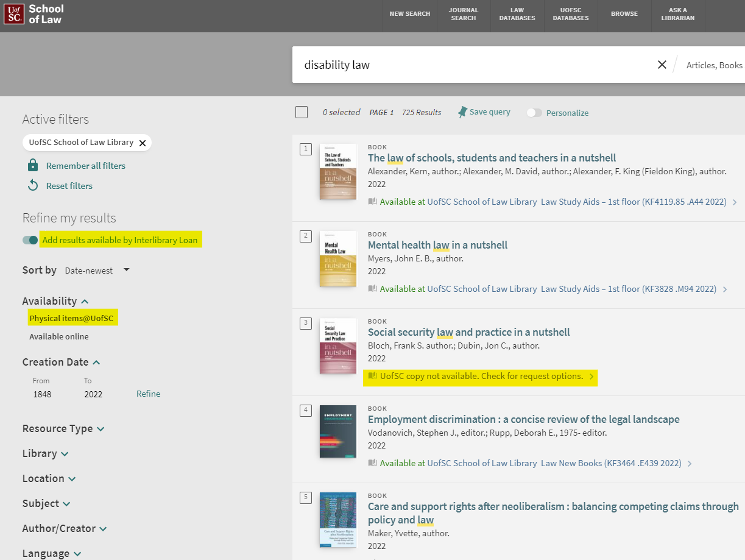Toggle Add results available by Interlibrary Loan

pyautogui.click(x=30, y=240)
